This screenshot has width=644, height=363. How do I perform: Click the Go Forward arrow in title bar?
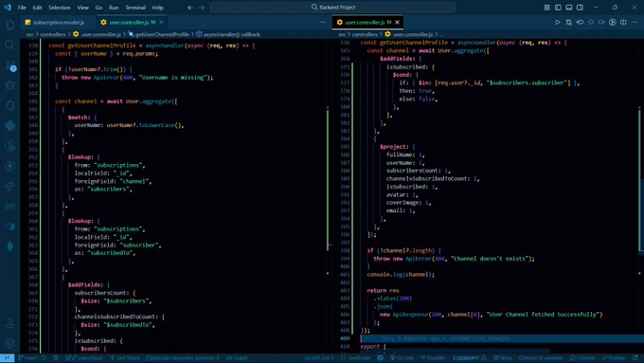click(201, 8)
